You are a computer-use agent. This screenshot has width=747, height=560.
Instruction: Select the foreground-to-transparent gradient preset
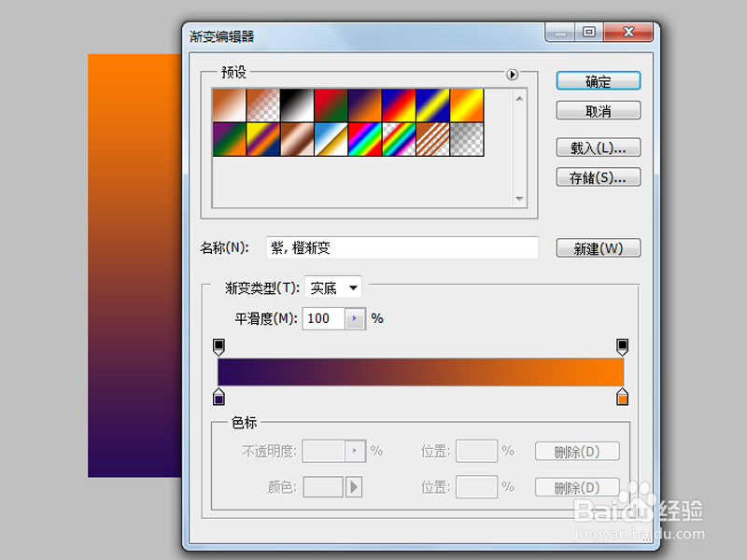tap(262, 102)
